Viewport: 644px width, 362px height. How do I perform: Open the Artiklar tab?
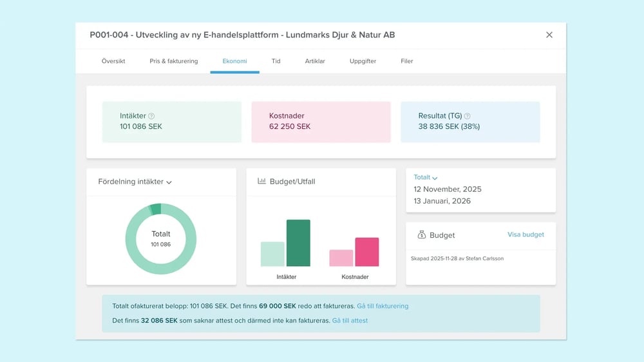coord(315,61)
